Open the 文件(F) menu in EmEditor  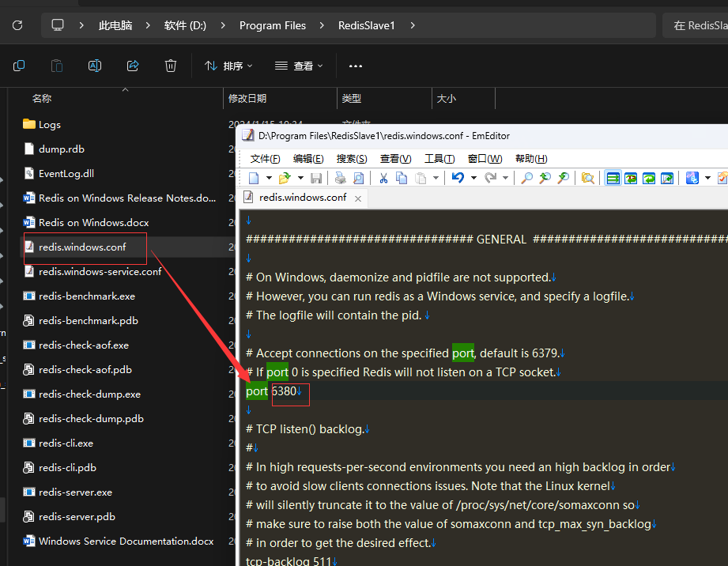click(x=266, y=159)
